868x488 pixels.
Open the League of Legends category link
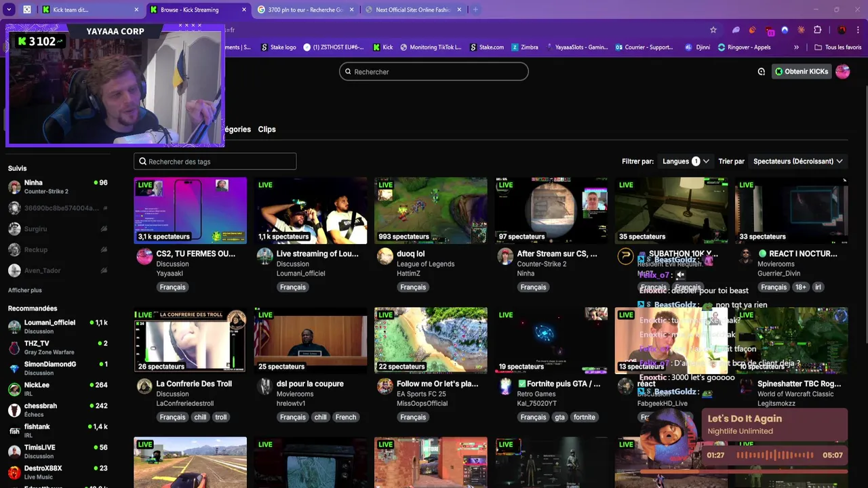[425, 264]
